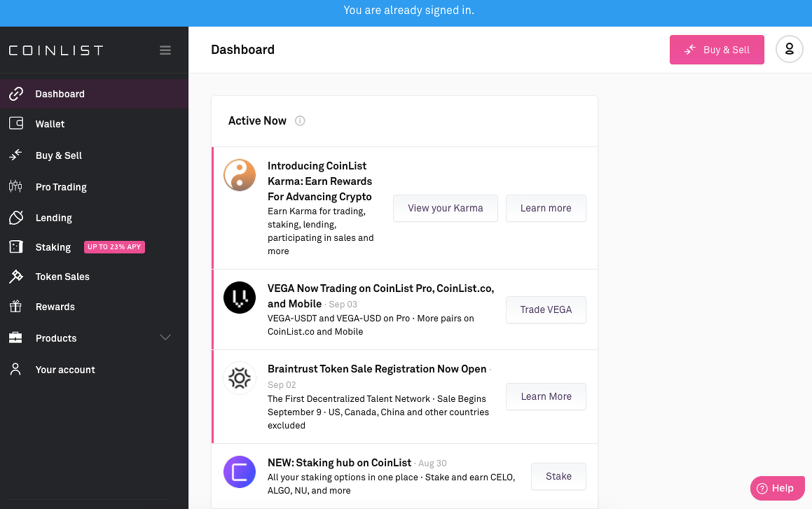Open Pro Trading in the sidebar
The width and height of the screenshot is (812, 509).
click(94, 187)
